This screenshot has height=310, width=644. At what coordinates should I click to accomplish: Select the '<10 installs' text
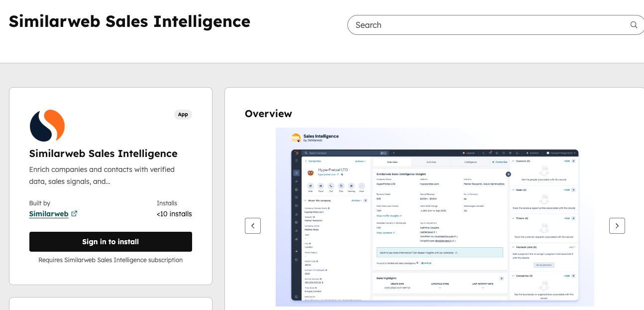174,214
